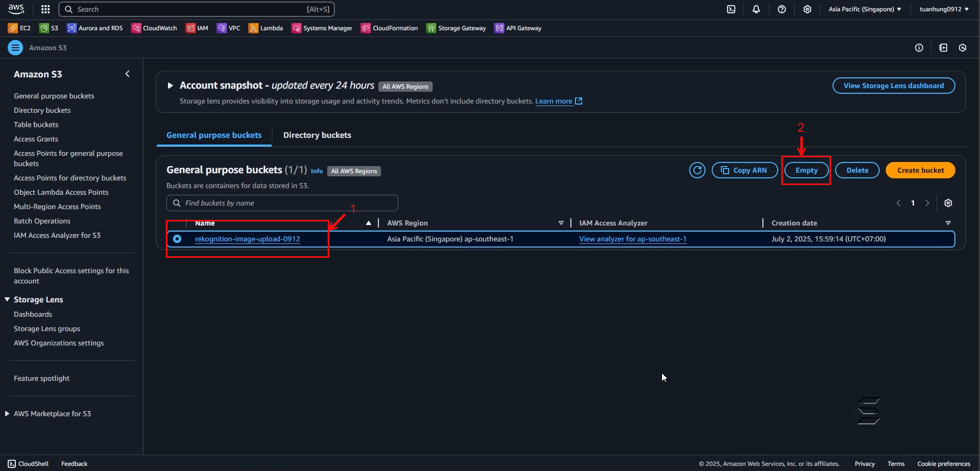980x471 pixels.
Task: Open CloudFormation shortcut
Action: [x=390, y=28]
